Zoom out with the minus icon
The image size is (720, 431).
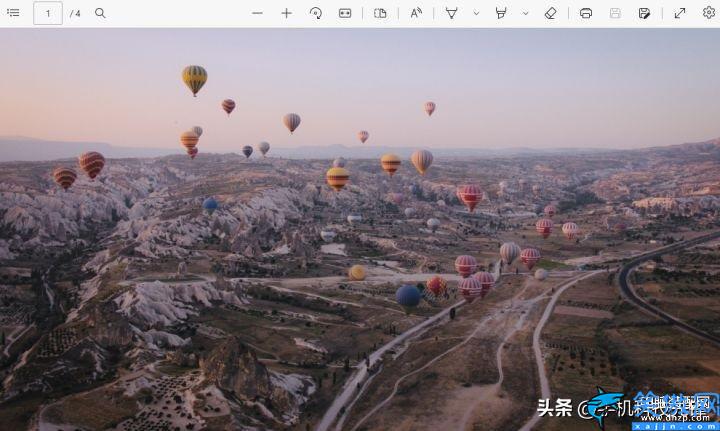pos(258,13)
